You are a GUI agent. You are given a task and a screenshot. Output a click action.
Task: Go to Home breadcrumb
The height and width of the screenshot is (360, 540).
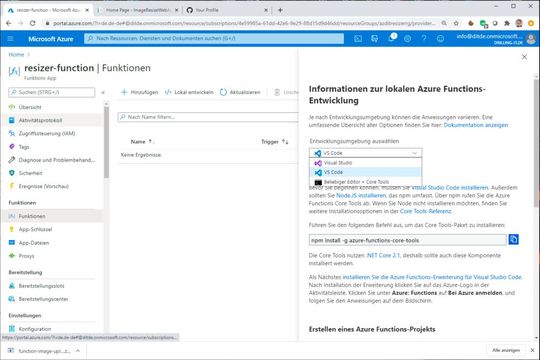(16, 54)
